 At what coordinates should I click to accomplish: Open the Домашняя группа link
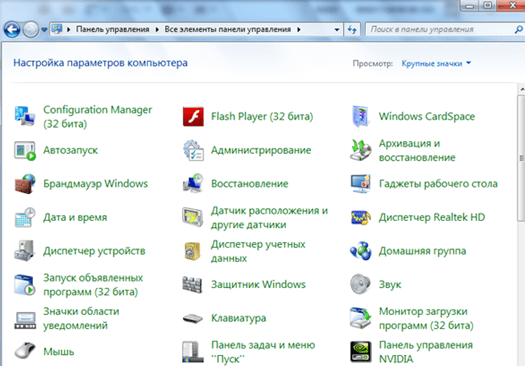pyautogui.click(x=423, y=251)
